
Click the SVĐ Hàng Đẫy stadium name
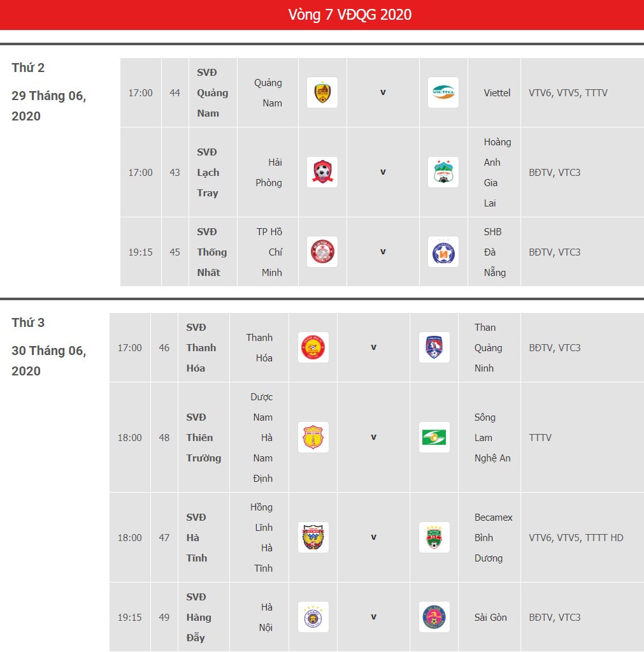(x=199, y=617)
